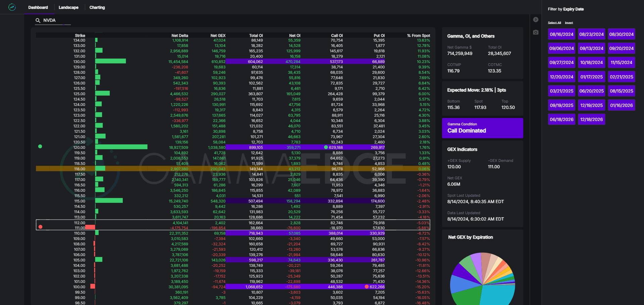
Task: Click the green dot marker at strike 120.00
Action: (40, 146)
